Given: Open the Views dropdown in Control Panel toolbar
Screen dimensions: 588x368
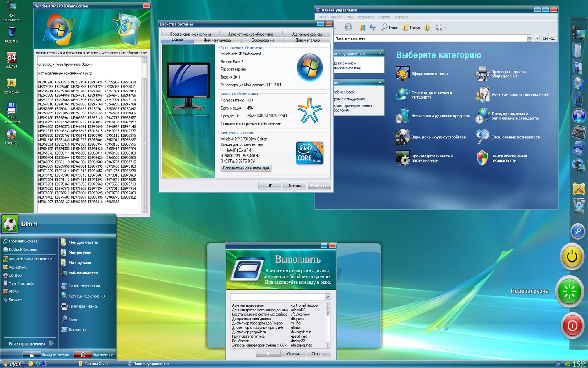Looking at the screenshot, I should 440,27.
